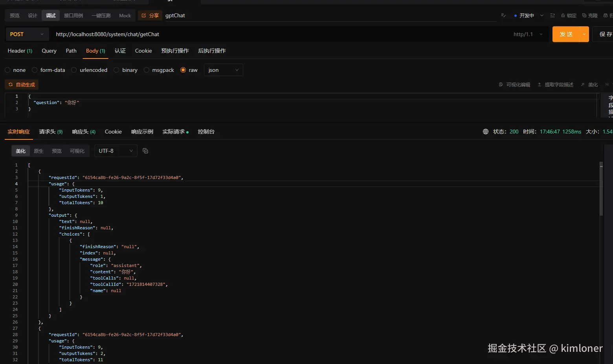
Task: Switch to the 设计 tab
Action: (x=33, y=15)
